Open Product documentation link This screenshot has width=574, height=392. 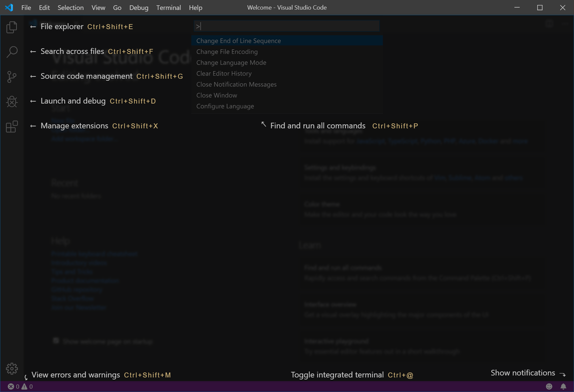[85, 281]
